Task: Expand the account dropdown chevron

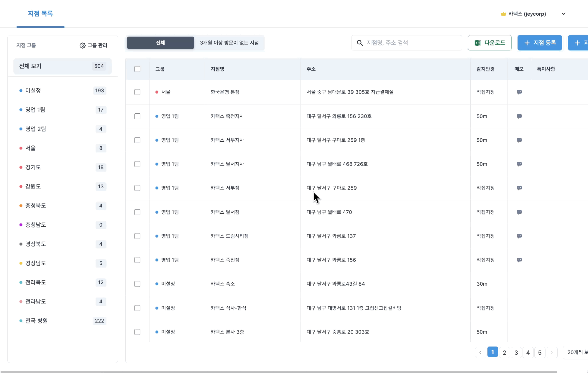Action: click(564, 14)
